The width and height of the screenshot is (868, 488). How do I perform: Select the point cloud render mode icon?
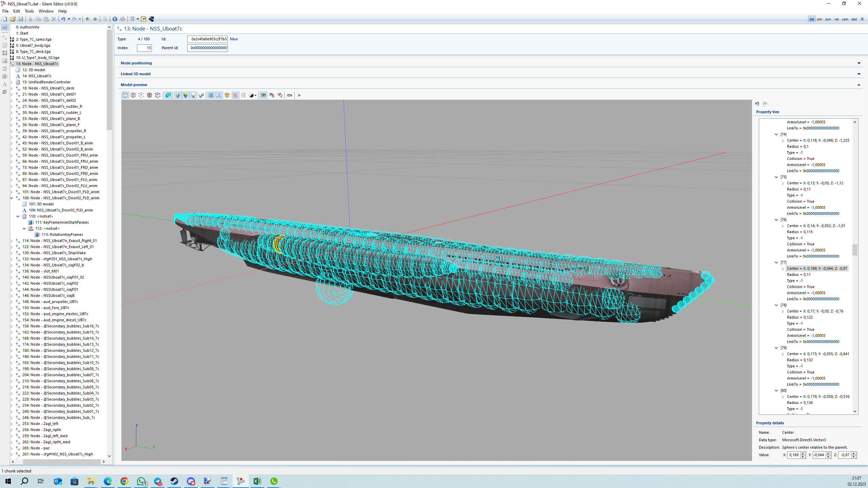141,95
